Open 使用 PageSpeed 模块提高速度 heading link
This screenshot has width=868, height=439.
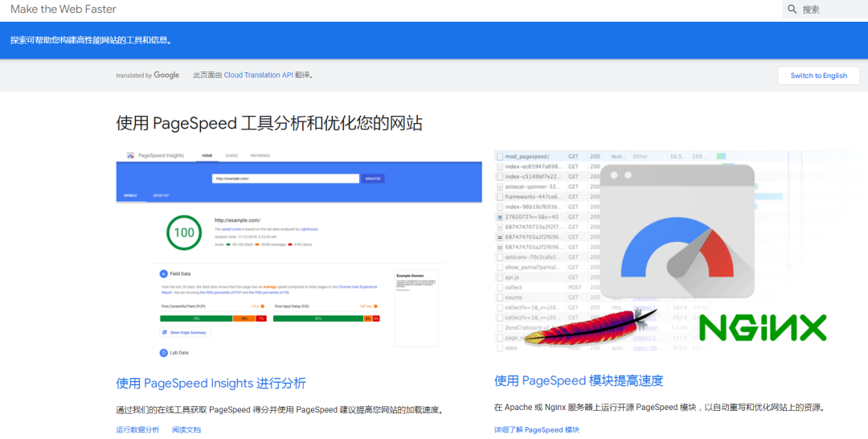[579, 380]
